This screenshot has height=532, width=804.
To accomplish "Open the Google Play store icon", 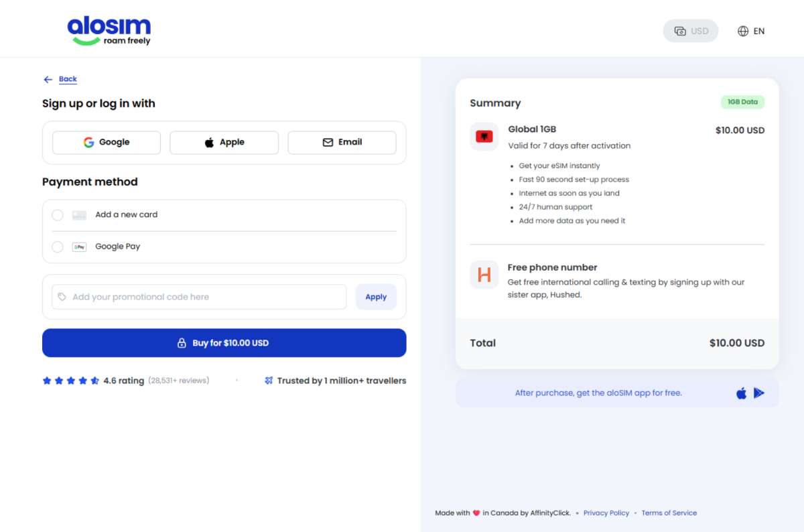I will click(x=759, y=393).
